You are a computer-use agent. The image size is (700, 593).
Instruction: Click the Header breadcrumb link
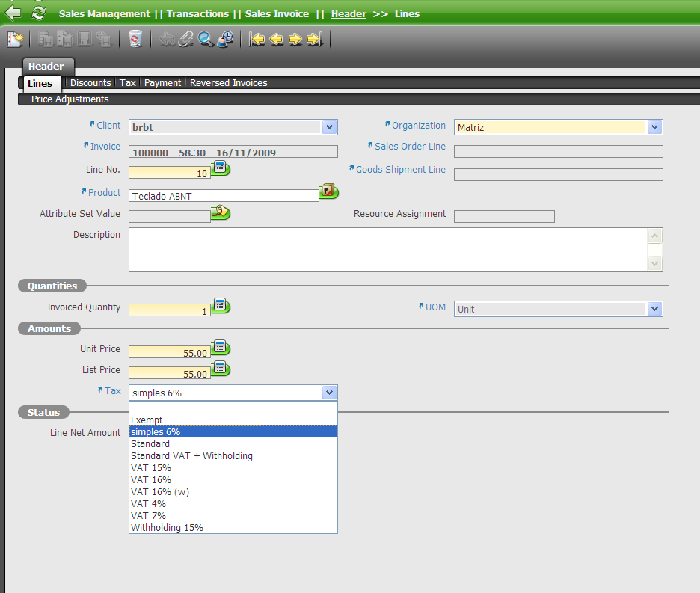click(349, 13)
